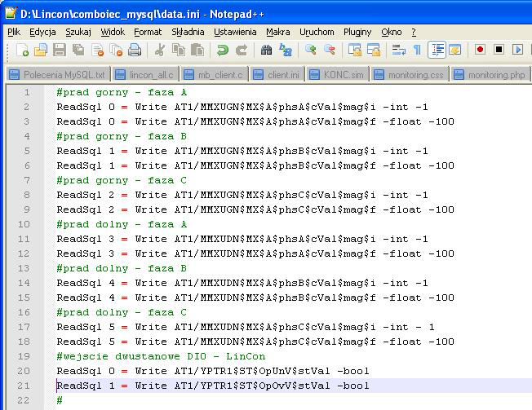The width and height of the screenshot is (532, 410).
Task: Click line 17 ending '-int - 1'
Action: point(246,327)
